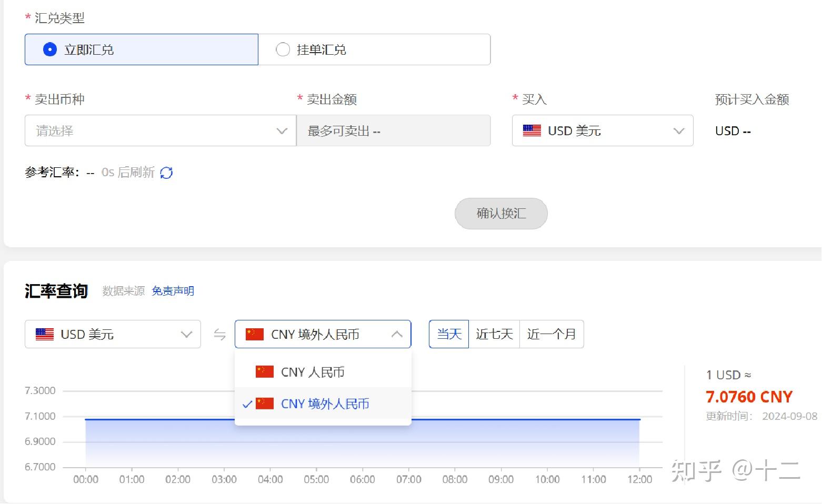
Task: Click the currency swap icon between USD and CNY
Action: click(219, 334)
